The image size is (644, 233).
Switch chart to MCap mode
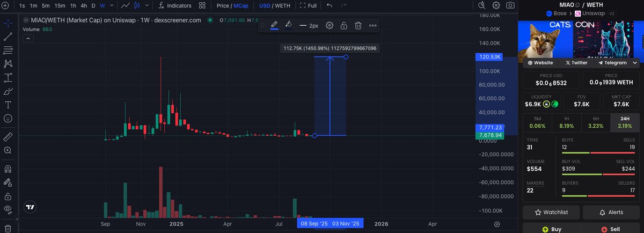241,5
